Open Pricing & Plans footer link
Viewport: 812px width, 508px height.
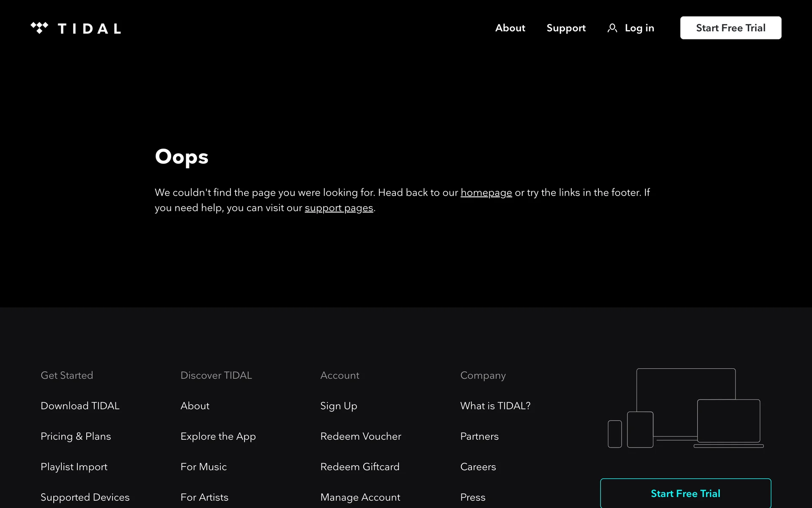pos(76,436)
